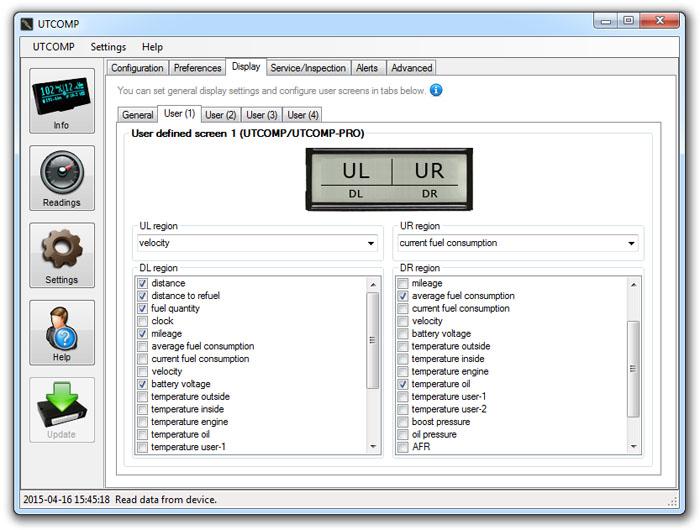Screen dimensions: 700x530
Task: Check temperature oil in DL region
Action: tap(142, 434)
